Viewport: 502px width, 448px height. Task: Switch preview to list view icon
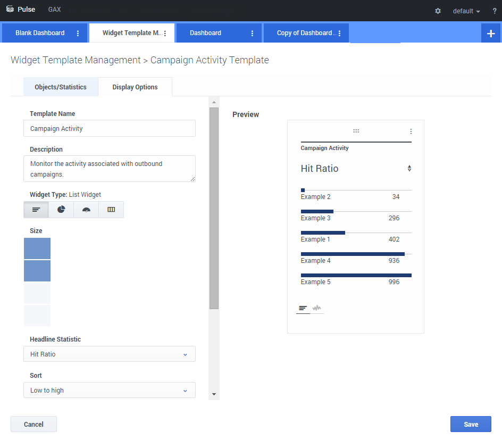(x=303, y=308)
